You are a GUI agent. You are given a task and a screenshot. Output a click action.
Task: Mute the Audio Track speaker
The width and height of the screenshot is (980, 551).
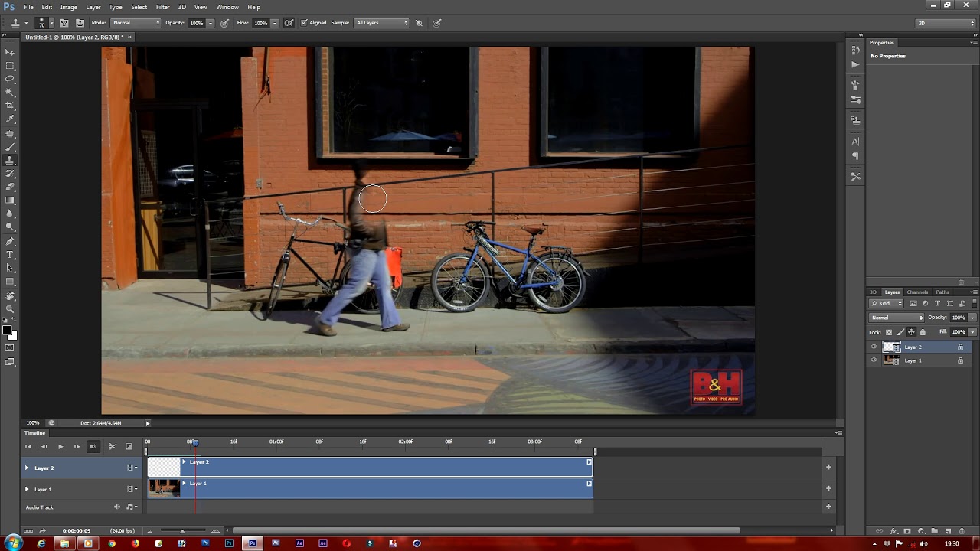pos(117,507)
